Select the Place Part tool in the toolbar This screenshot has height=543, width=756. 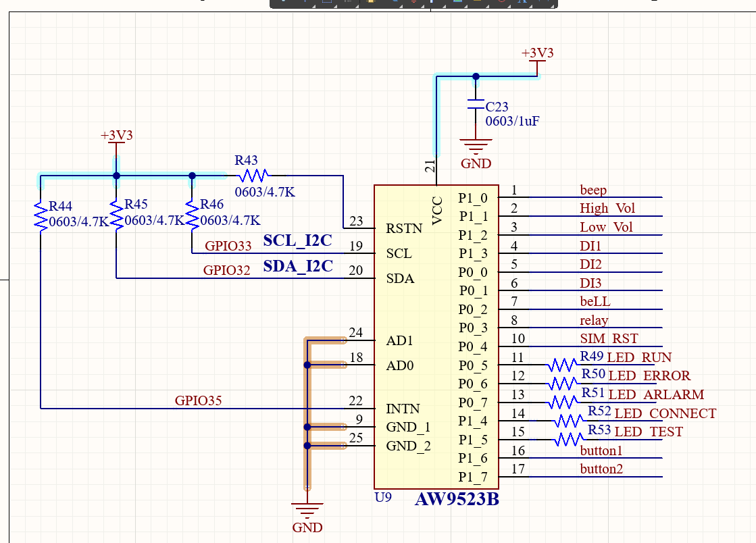click(x=370, y=3)
